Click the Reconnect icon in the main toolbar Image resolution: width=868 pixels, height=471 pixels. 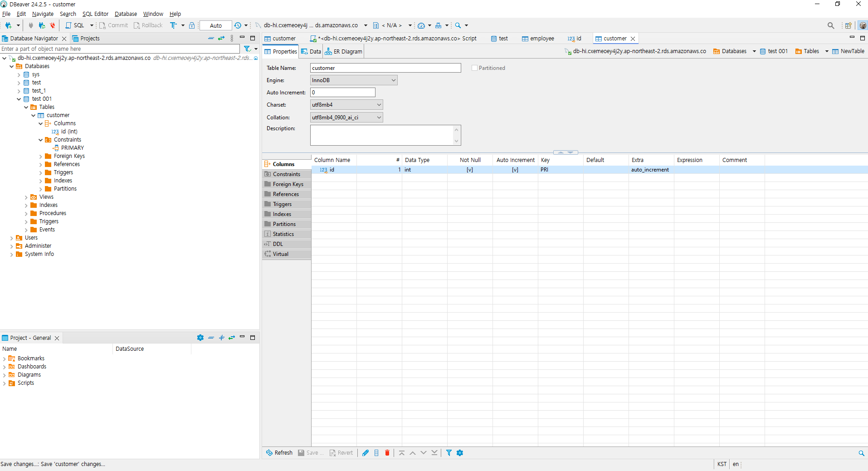click(x=42, y=25)
